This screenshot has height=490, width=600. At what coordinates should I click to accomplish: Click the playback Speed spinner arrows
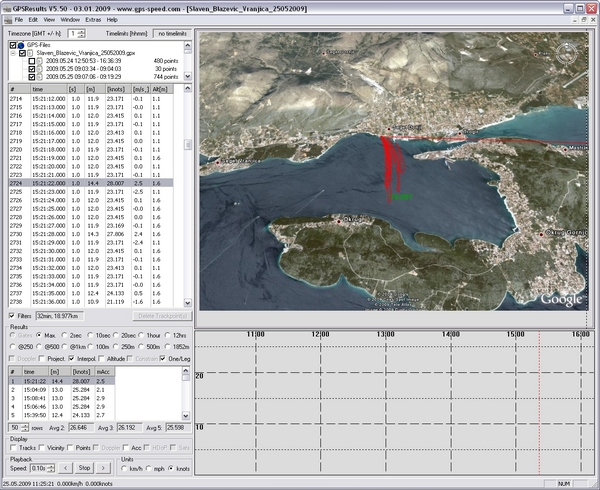pos(51,468)
